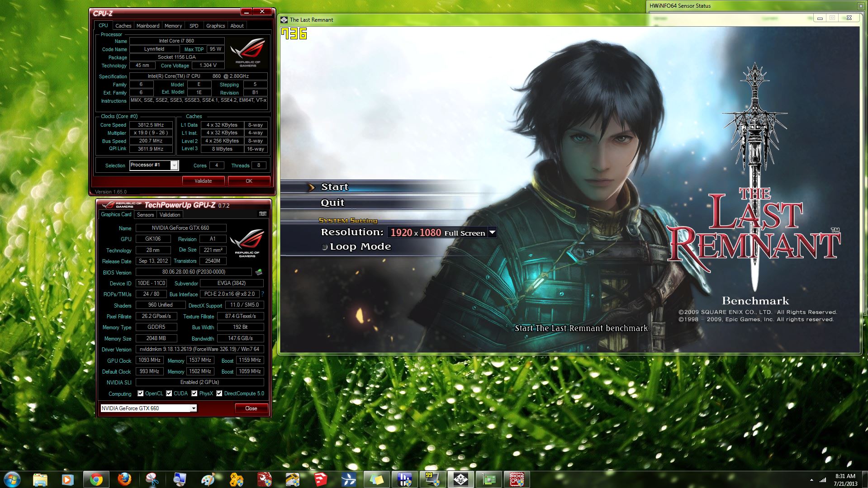Screen dimensions: 868x488
Task: Click the Multiplier value x 19.0
Action: point(151,133)
